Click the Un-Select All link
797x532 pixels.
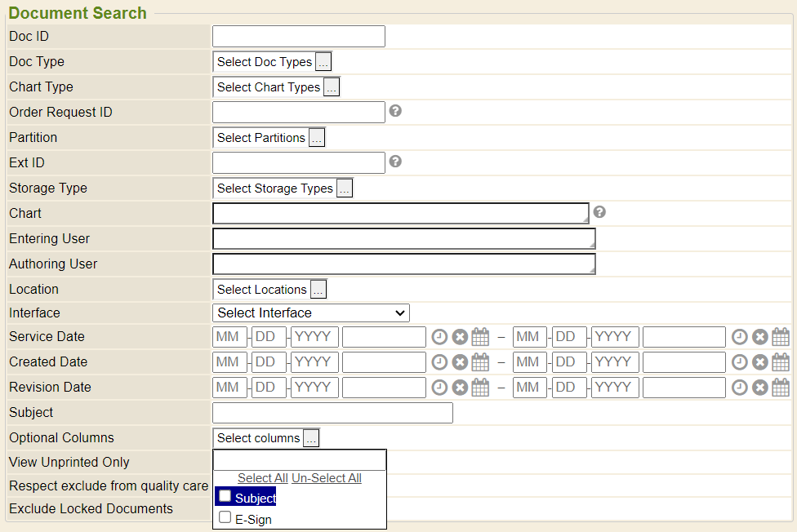point(326,478)
